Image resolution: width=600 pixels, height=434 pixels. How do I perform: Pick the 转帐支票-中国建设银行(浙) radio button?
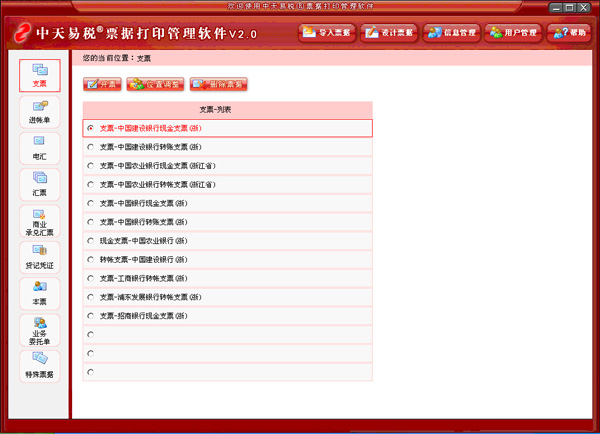point(91,259)
